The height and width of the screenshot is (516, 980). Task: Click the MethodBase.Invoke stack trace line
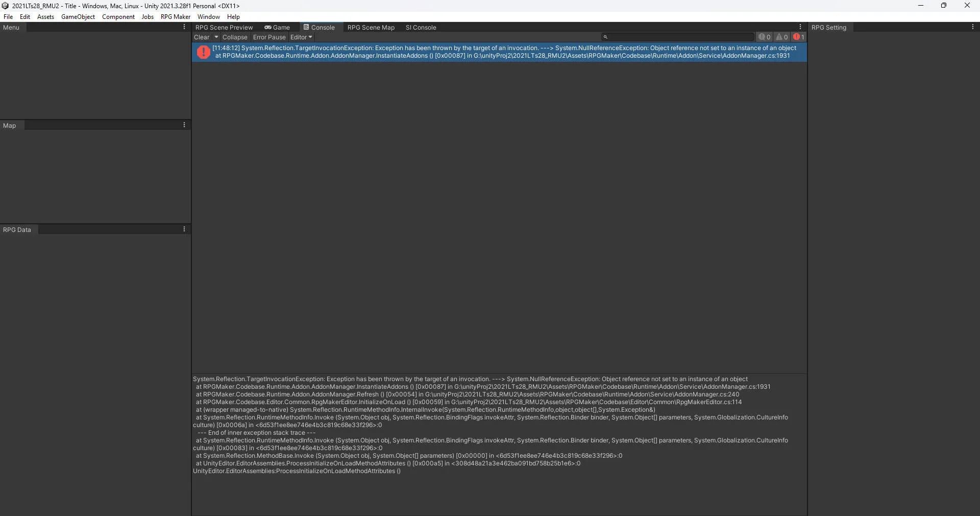(409, 456)
